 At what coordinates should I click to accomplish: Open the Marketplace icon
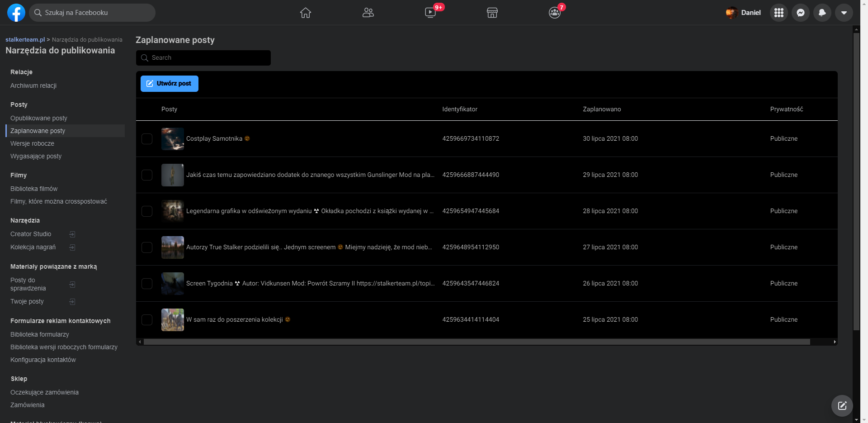[x=492, y=13]
